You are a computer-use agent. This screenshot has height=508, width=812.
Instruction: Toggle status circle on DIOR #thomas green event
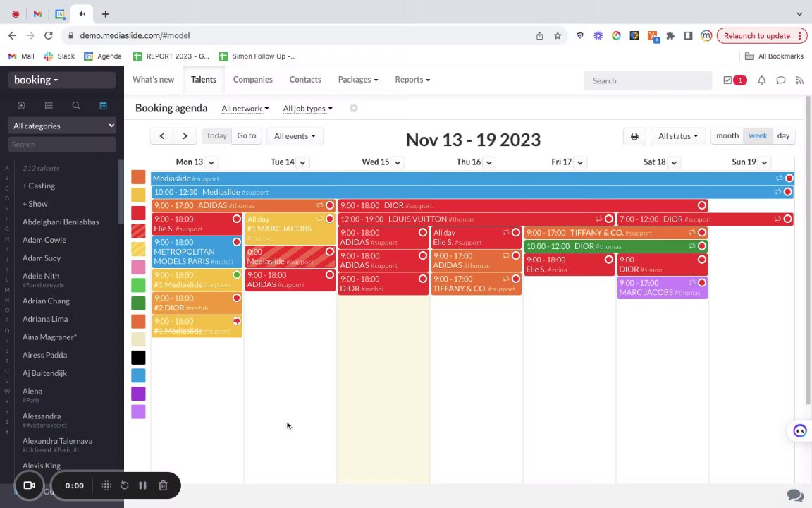point(702,246)
